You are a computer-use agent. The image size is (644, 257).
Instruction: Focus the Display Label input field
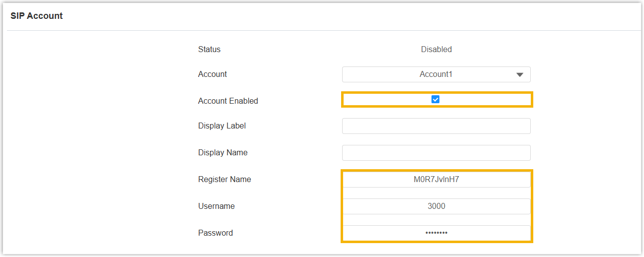pos(436,126)
